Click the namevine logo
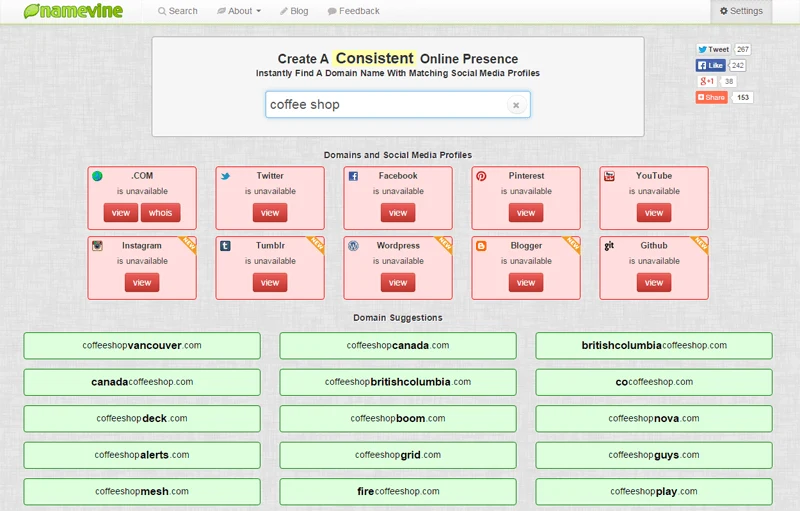800x511 pixels. [73, 11]
